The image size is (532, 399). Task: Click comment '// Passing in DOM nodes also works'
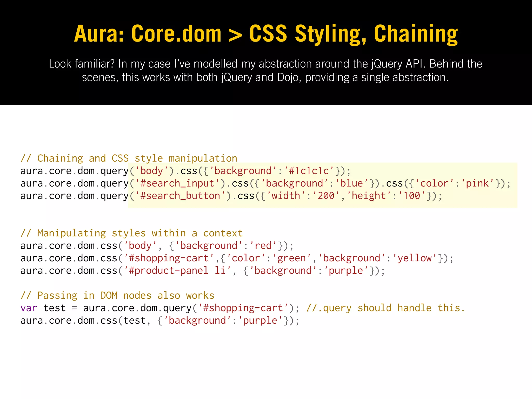coord(117,296)
